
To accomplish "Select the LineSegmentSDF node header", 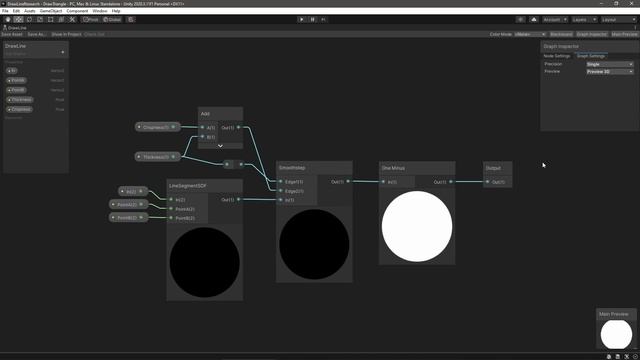I will [x=204, y=186].
